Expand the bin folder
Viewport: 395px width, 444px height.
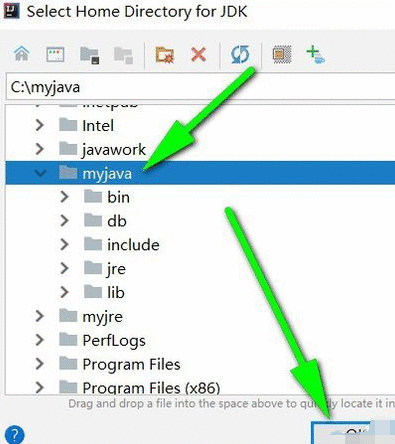click(64, 197)
